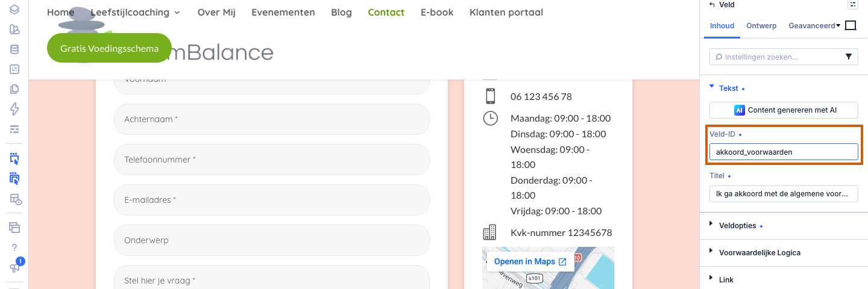868x289 pixels.
Task: Go to Over Mij page
Action: 216,12
